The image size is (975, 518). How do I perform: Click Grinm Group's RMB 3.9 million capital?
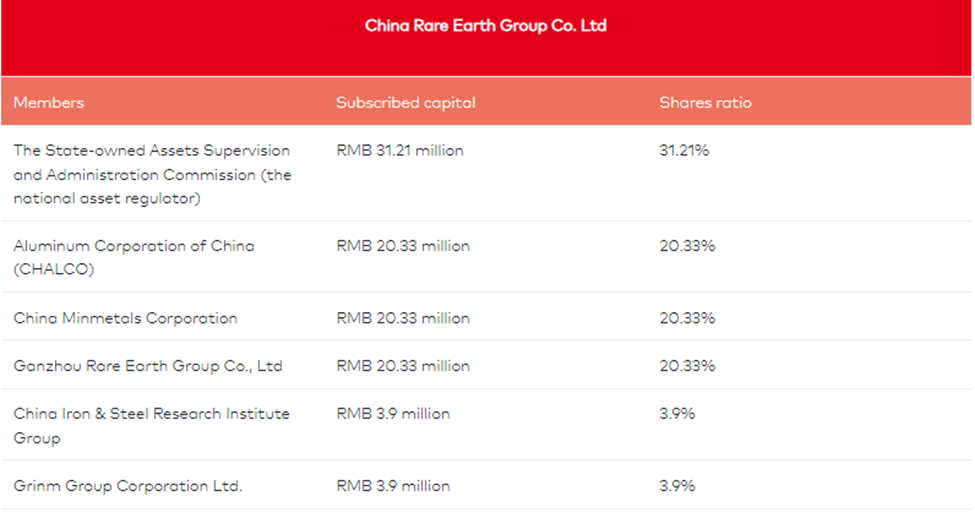393,486
